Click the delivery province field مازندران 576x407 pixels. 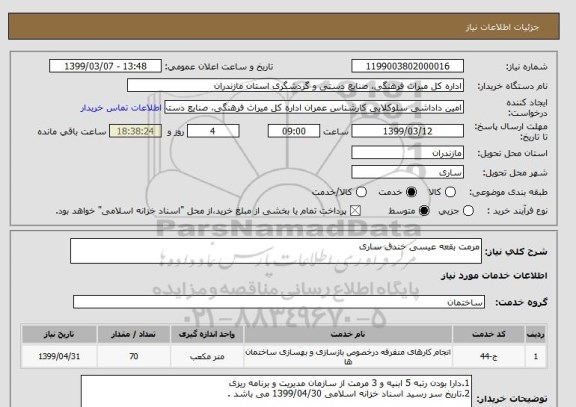[407, 152]
